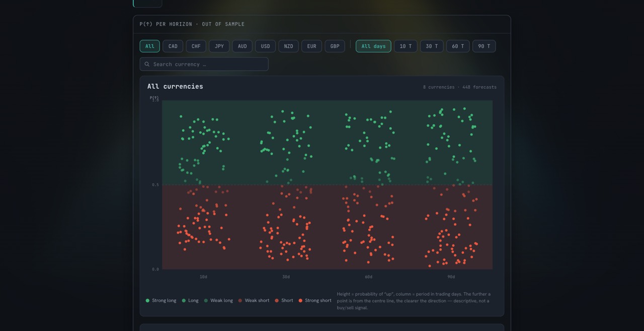This screenshot has width=644, height=331.
Task: Choose the NZD currency chip
Action: pos(289,46)
